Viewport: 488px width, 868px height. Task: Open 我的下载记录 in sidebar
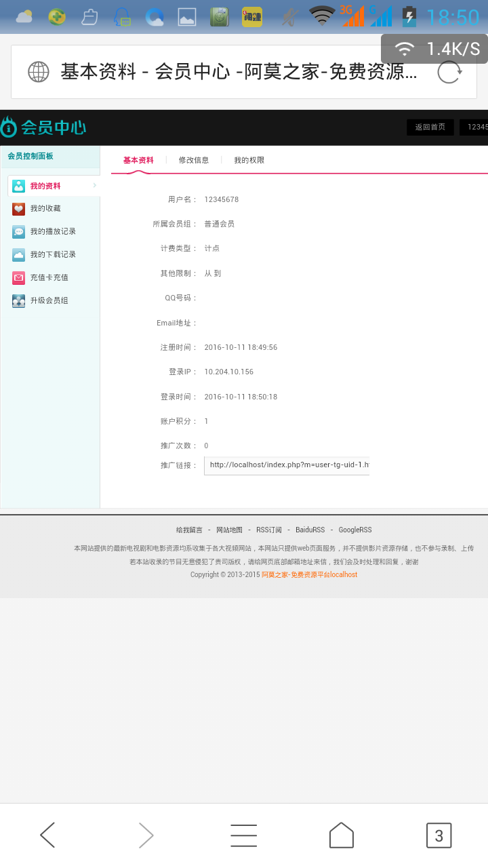click(x=54, y=255)
